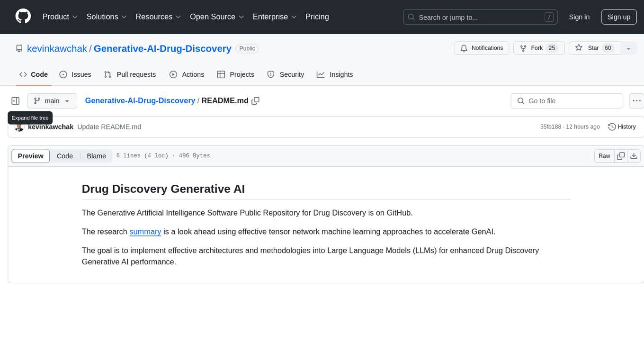Click the '6 lines (4 loc) · 496 Bytes' text
This screenshot has width=644, height=362.
(x=163, y=156)
